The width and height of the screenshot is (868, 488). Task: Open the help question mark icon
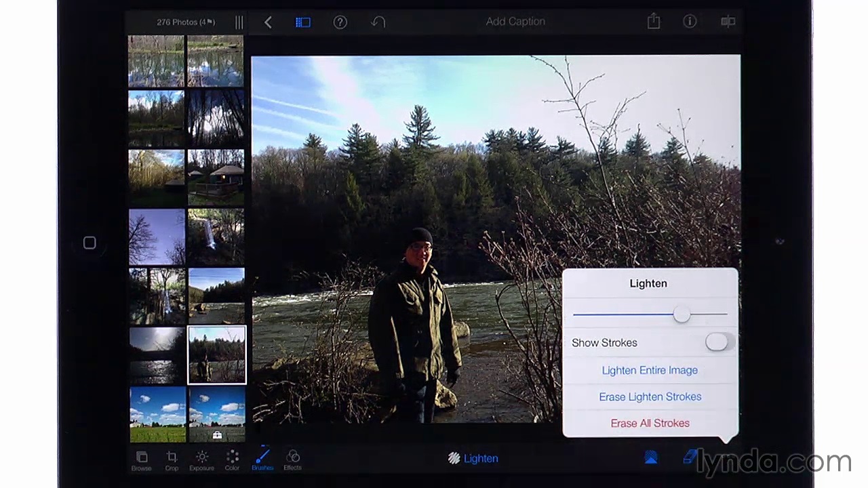coord(340,22)
